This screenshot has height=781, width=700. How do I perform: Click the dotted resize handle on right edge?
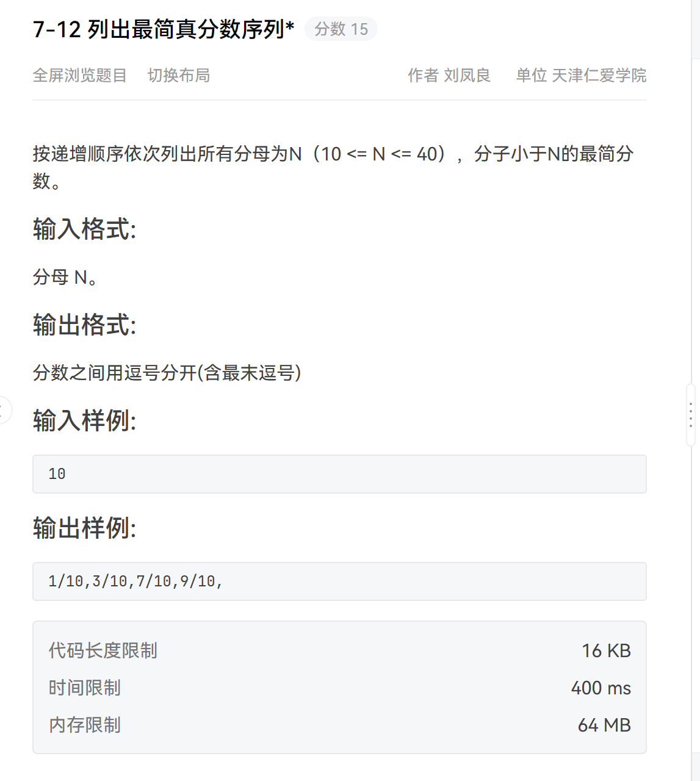[x=691, y=415]
